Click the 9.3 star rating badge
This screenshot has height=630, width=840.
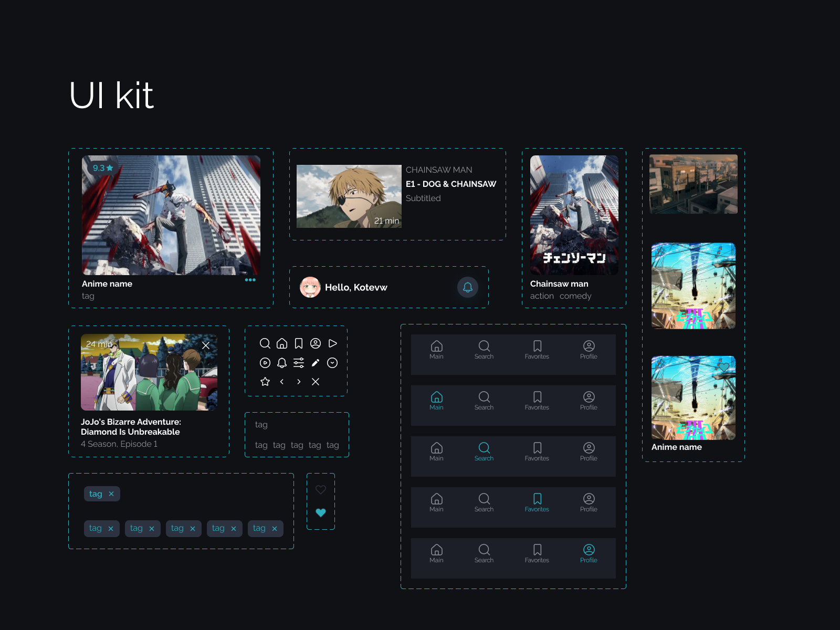point(103,168)
